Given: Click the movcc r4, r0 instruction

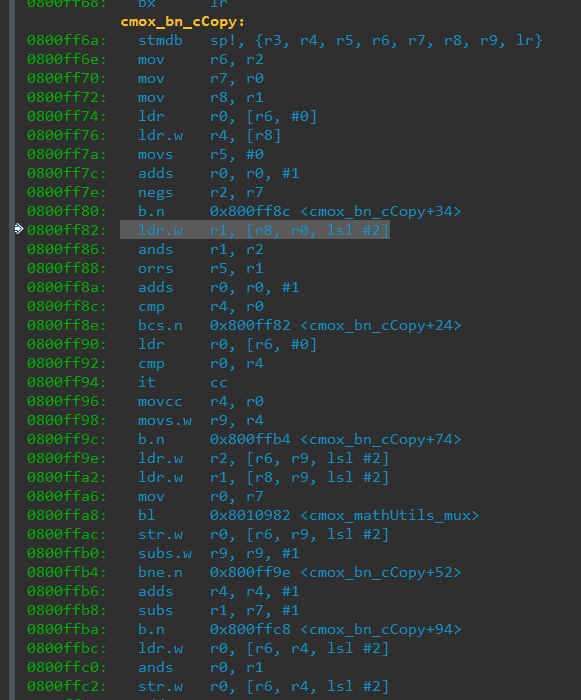Looking at the screenshot, I should pyautogui.click(x=201, y=401).
